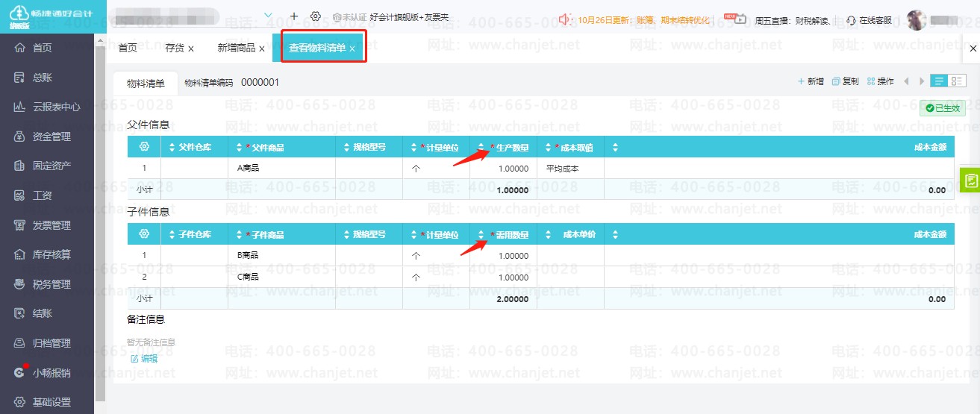Image resolution: width=980 pixels, height=414 pixels.
Task: Click the sidebar vertical scrollbar
Action: (x=100, y=224)
